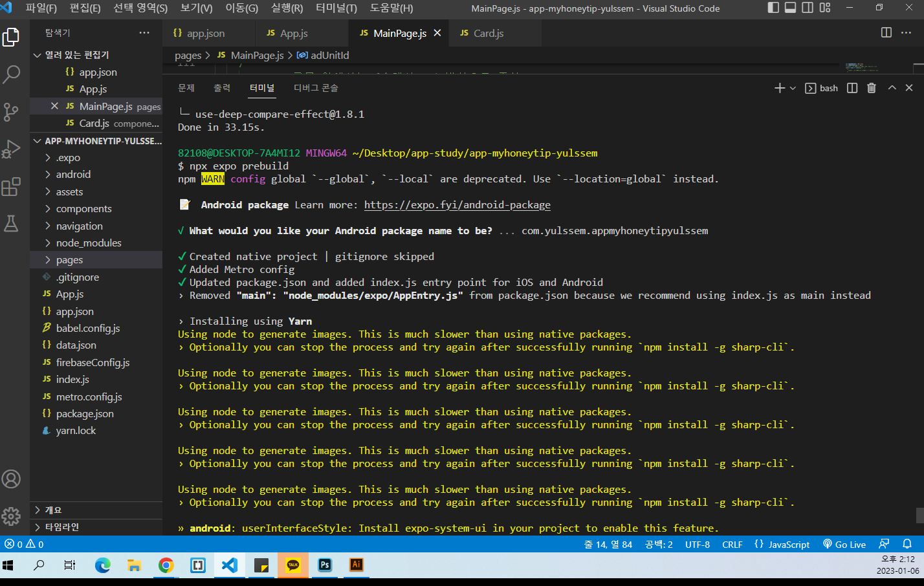Open Illustrator from taskbar

coord(357,565)
